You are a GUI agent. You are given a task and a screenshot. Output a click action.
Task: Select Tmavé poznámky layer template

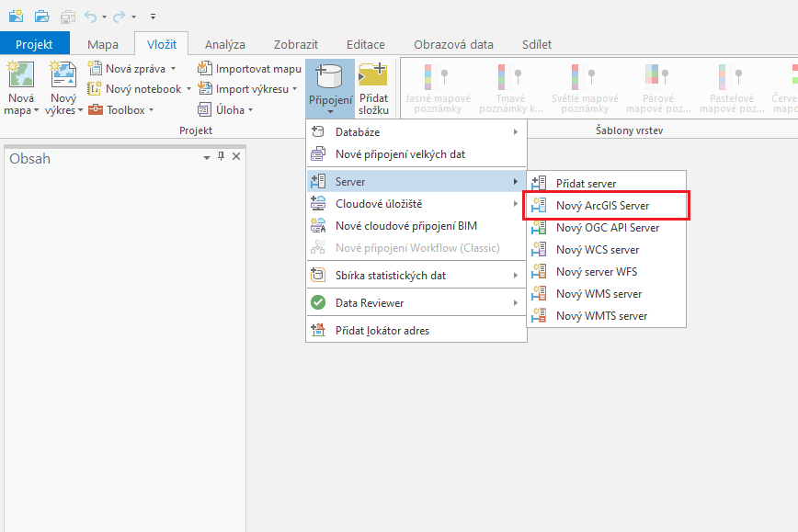(511, 87)
